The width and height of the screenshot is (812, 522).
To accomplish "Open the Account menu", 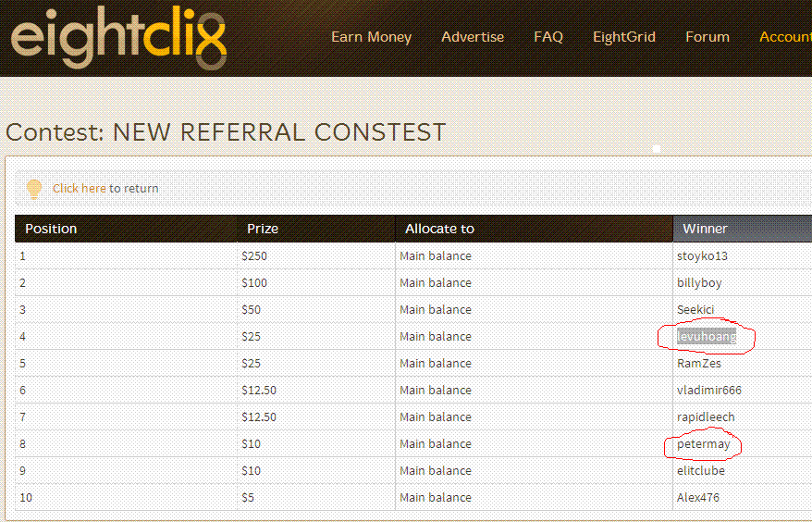I will click(x=785, y=37).
